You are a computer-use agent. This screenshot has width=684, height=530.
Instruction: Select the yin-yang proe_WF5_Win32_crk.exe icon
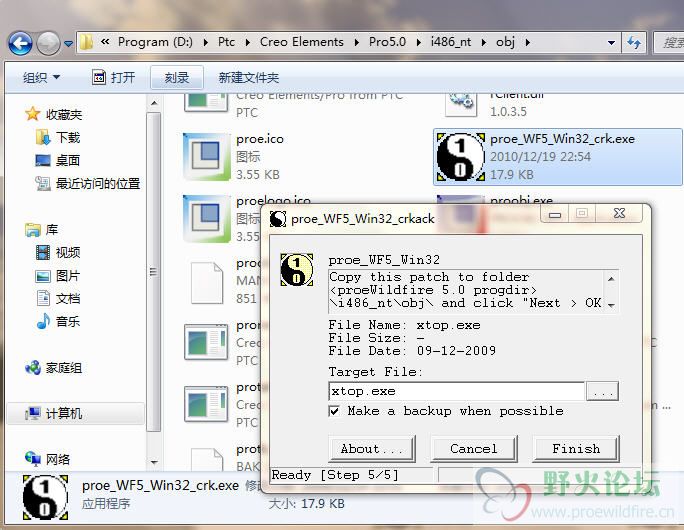461,157
